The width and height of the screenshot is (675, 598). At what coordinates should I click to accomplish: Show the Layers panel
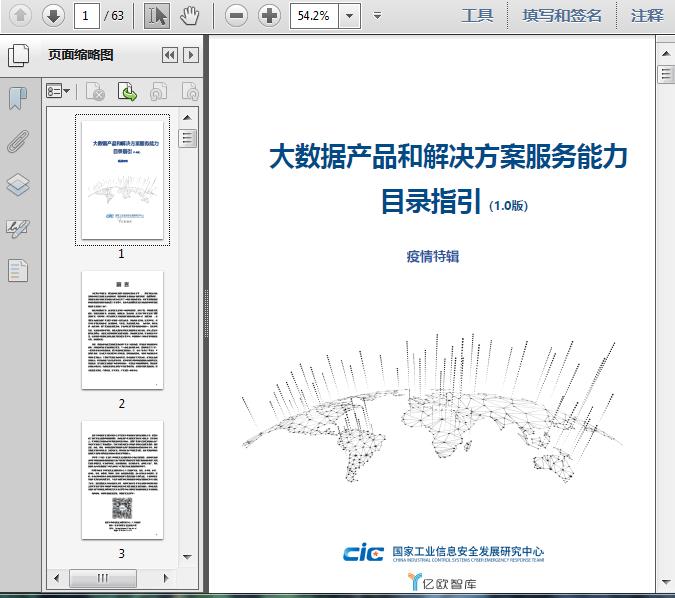click(x=18, y=185)
